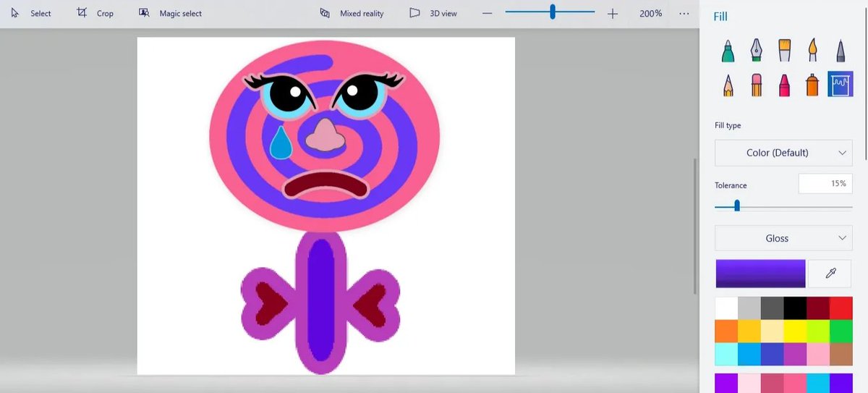Choose the orchid purple color swatch

(795, 354)
